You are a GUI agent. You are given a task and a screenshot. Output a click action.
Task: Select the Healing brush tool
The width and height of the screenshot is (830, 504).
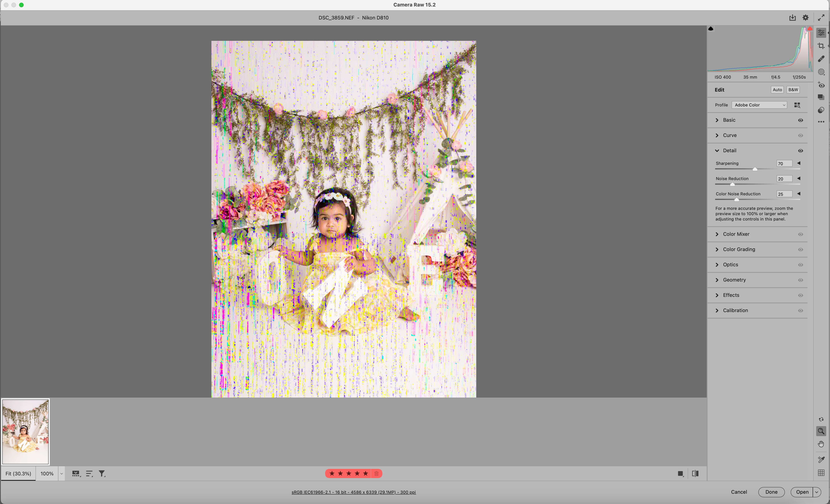pos(821,59)
